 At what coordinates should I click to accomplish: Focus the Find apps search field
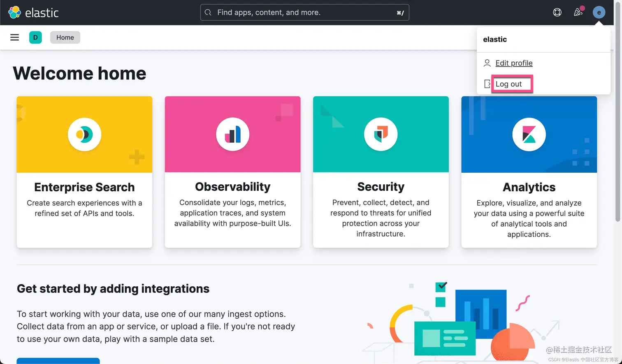point(304,12)
